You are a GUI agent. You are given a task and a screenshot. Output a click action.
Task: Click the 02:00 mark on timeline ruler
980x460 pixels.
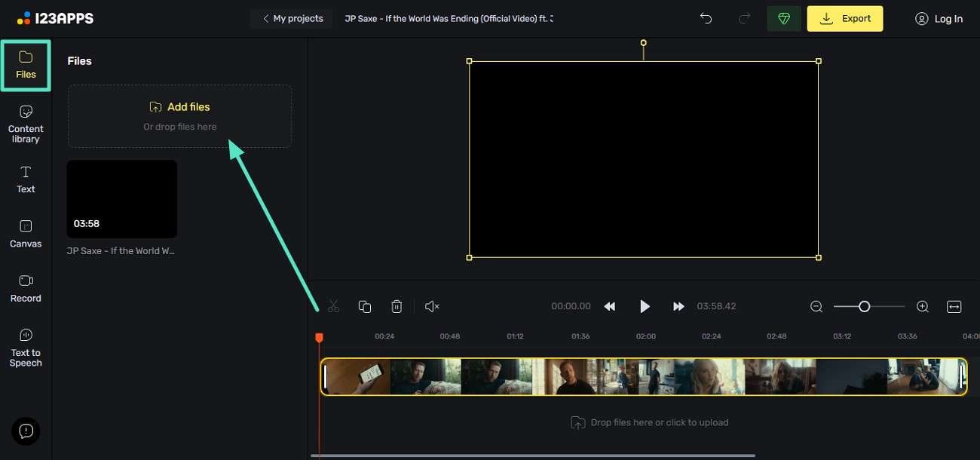pos(646,336)
